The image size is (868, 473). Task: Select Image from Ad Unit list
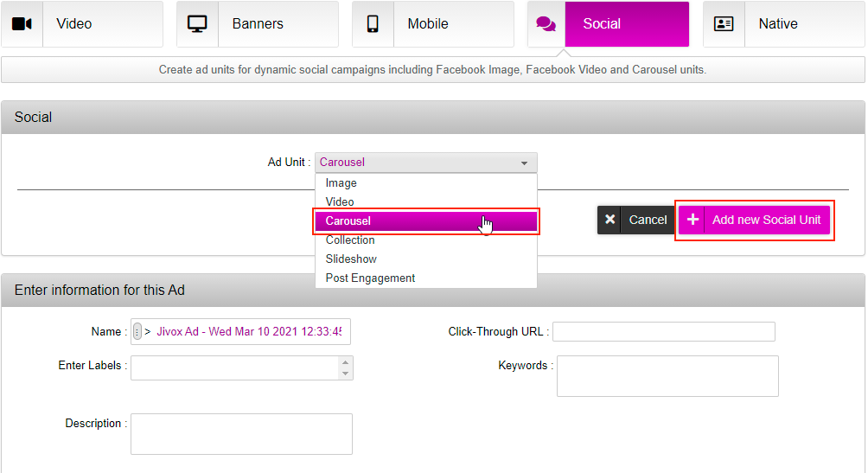tap(341, 183)
